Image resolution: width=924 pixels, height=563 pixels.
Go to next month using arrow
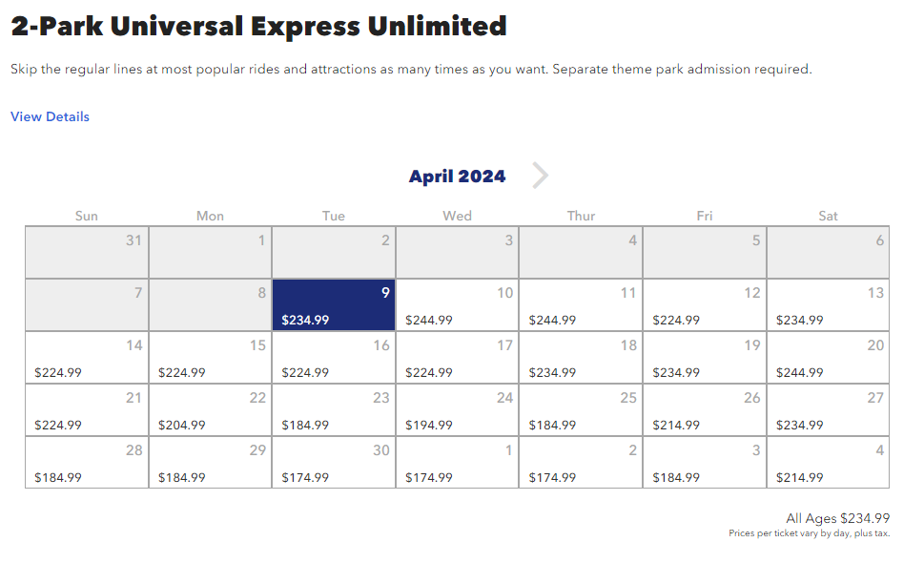coord(541,176)
